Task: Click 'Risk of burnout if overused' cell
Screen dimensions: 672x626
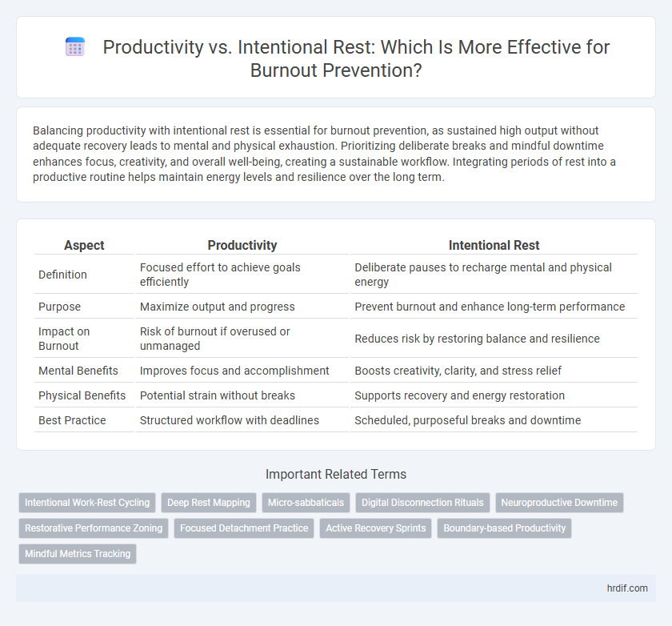Action: (x=242, y=339)
